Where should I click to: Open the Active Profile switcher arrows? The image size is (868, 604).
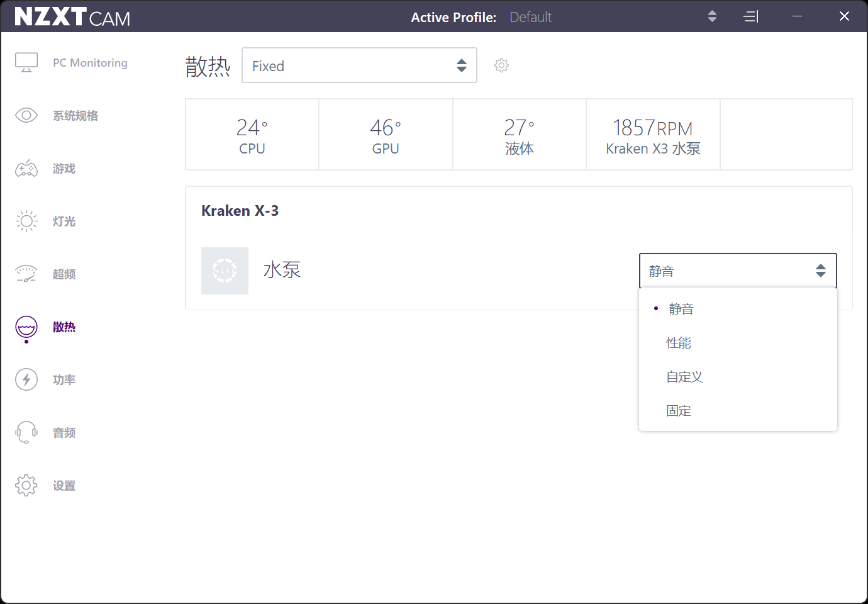(712, 17)
